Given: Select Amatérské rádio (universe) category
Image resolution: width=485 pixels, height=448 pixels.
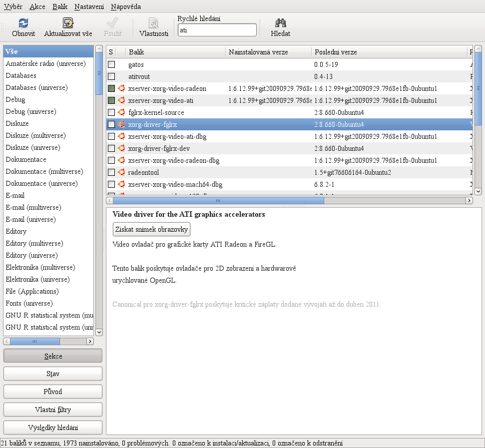Looking at the screenshot, I should click(x=48, y=63).
